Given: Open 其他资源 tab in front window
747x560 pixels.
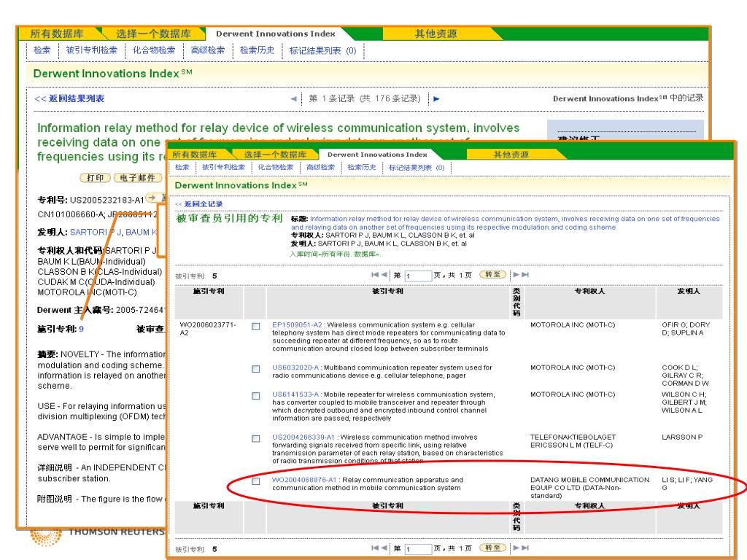Looking at the screenshot, I should click(511, 155).
